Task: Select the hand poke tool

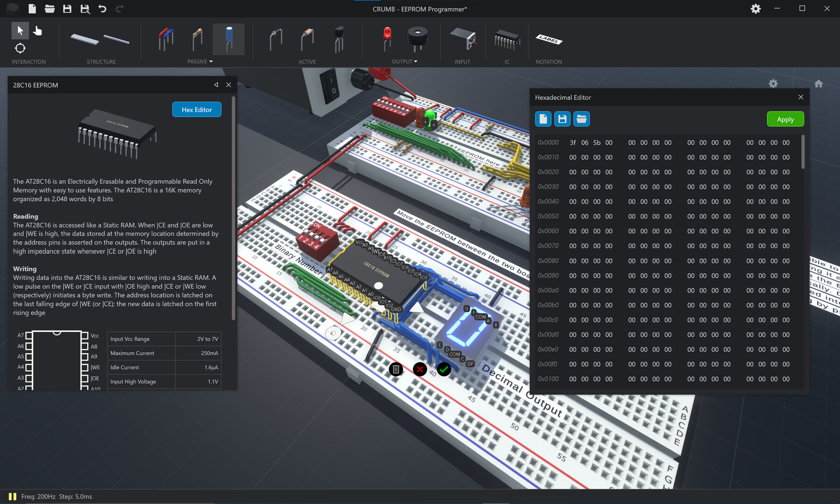Action: (x=38, y=30)
